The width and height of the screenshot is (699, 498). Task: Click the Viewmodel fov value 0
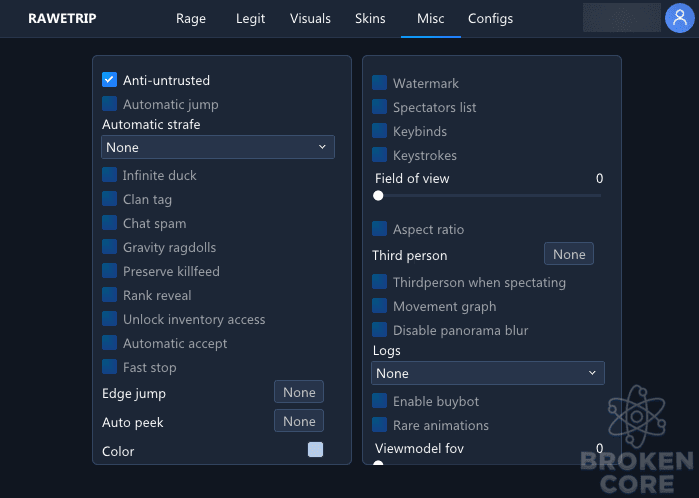[600, 448]
